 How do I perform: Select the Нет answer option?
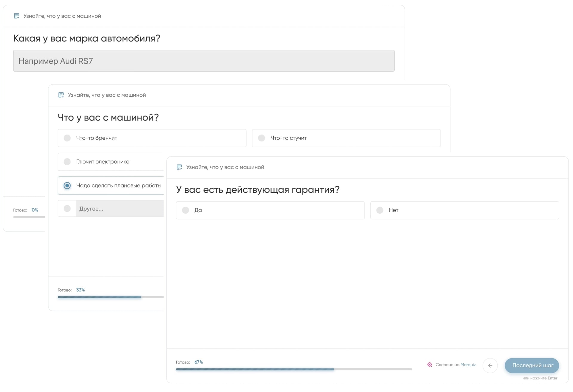click(464, 210)
